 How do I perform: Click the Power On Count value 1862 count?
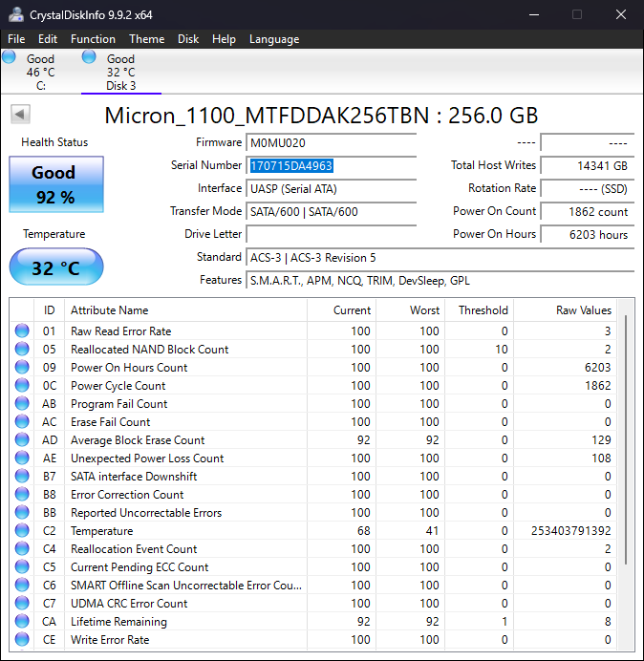587,212
